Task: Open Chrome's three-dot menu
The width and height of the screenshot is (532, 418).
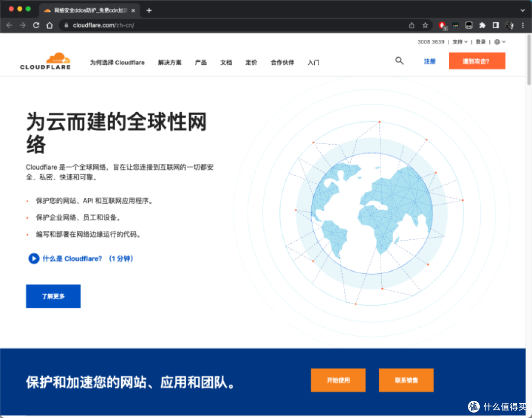Action: point(524,25)
